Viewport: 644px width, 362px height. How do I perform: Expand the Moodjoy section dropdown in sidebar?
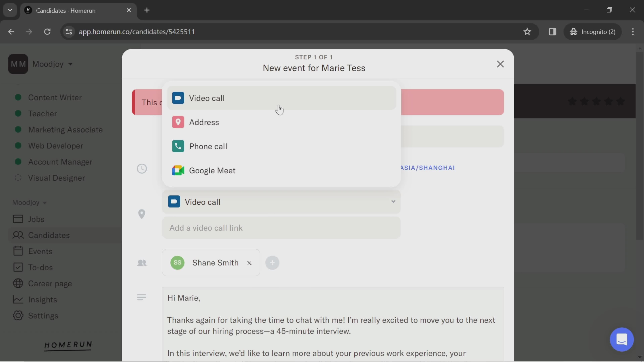[30, 202]
